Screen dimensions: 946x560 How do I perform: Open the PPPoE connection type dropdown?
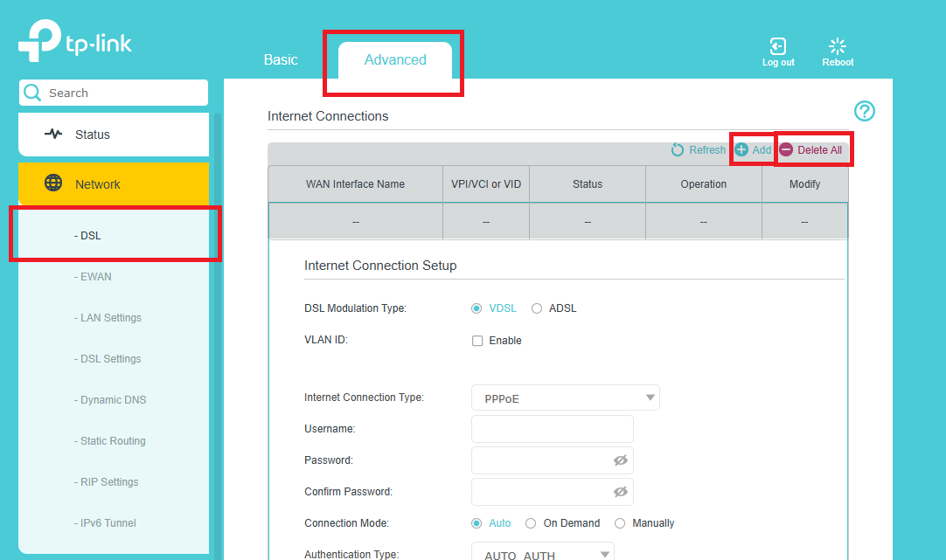pyautogui.click(x=565, y=397)
